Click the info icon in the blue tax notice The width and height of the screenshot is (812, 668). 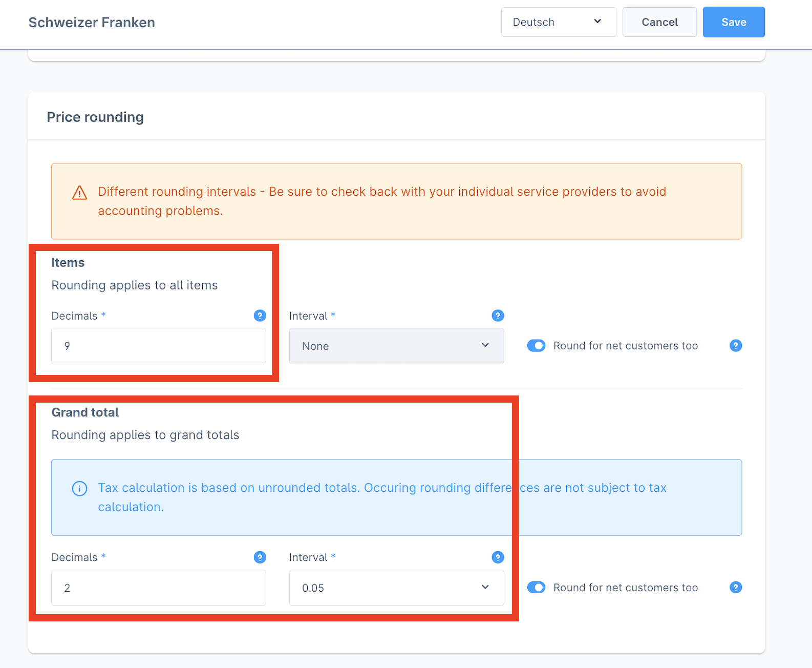(x=79, y=489)
